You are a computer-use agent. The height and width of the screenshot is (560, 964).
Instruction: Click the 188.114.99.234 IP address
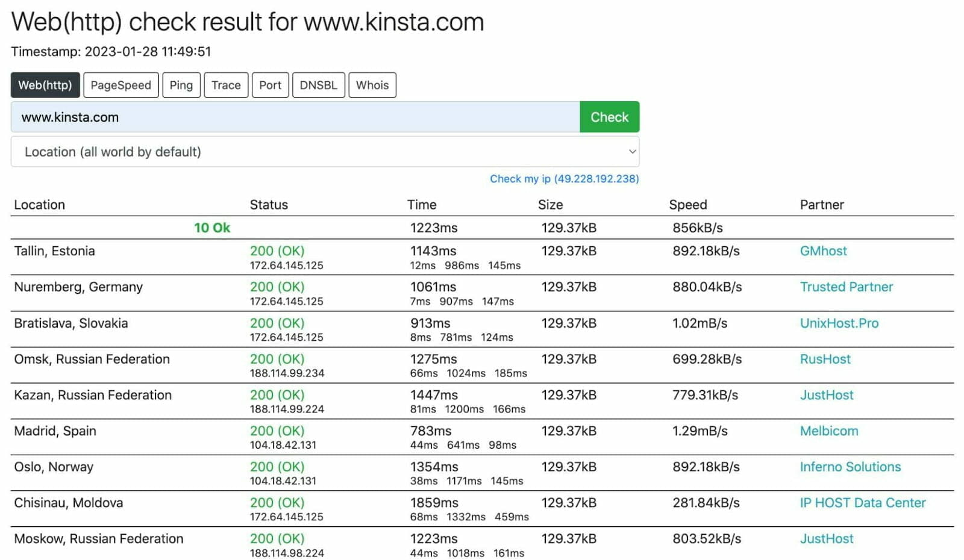click(x=287, y=373)
